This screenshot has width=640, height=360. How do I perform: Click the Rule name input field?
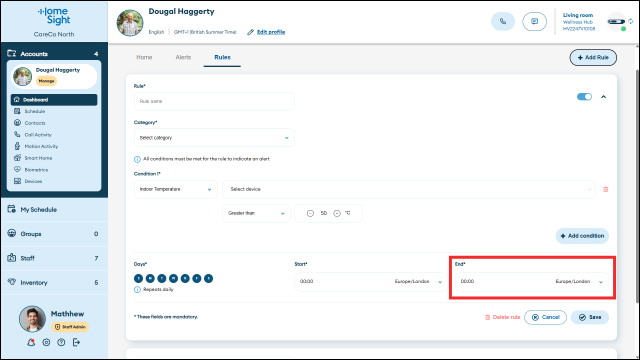pos(214,101)
